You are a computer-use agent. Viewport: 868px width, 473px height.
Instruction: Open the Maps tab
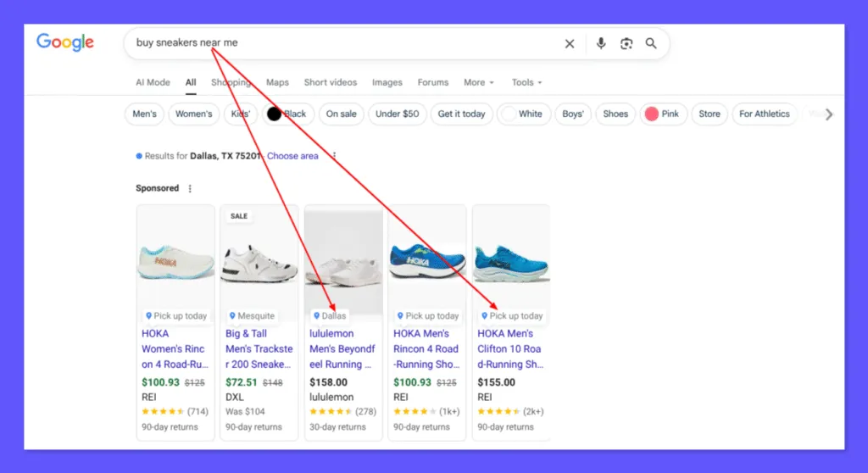click(x=277, y=82)
